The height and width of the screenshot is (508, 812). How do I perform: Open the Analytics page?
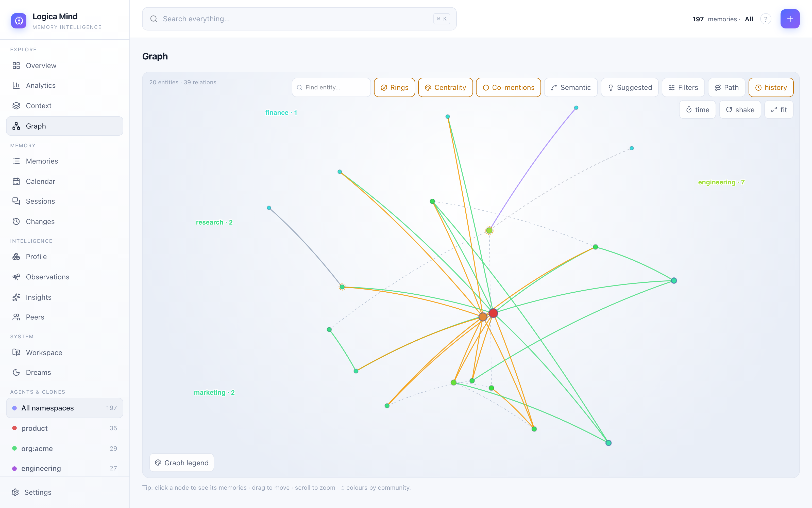coord(65,85)
